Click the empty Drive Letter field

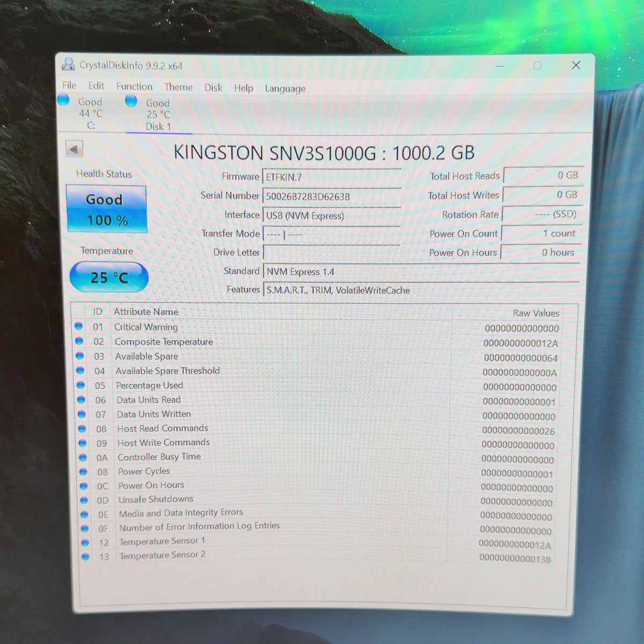tap(332, 253)
